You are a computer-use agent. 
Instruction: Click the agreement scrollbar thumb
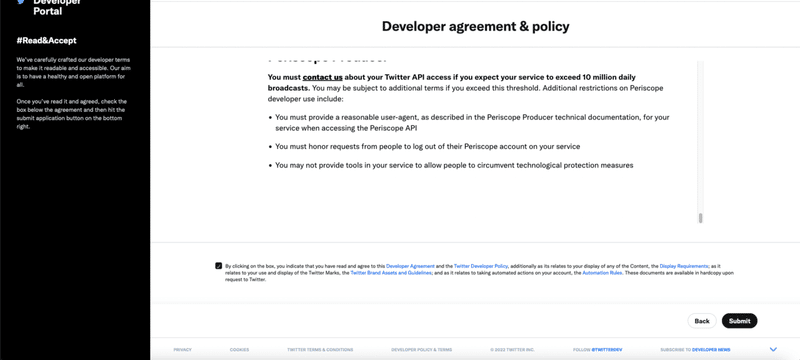click(701, 218)
